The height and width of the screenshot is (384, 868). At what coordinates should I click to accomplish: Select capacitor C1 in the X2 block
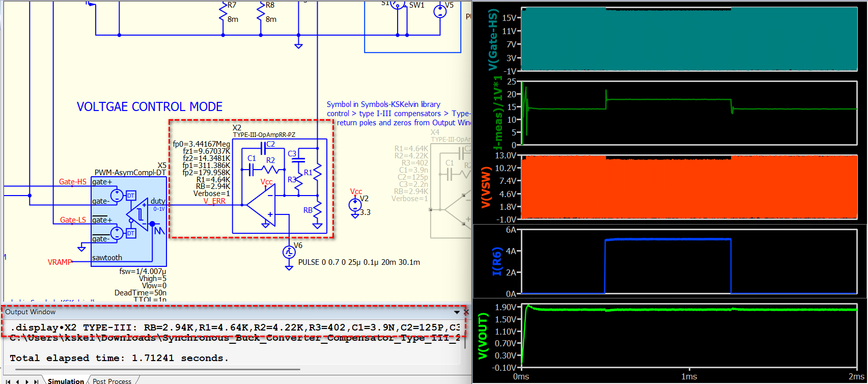(x=251, y=170)
